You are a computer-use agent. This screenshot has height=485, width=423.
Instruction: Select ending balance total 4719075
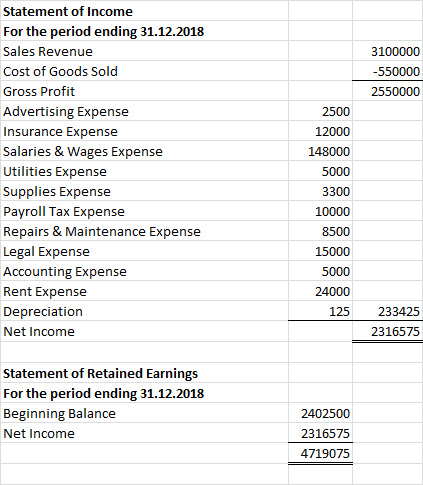[x=325, y=454]
